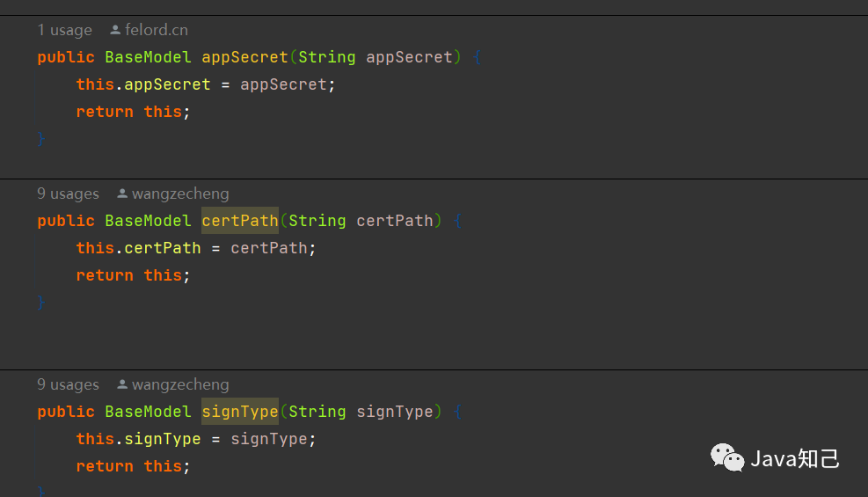This screenshot has height=497, width=868.
Task: Open the "1 usage" hint above appSecret
Action: click(64, 30)
